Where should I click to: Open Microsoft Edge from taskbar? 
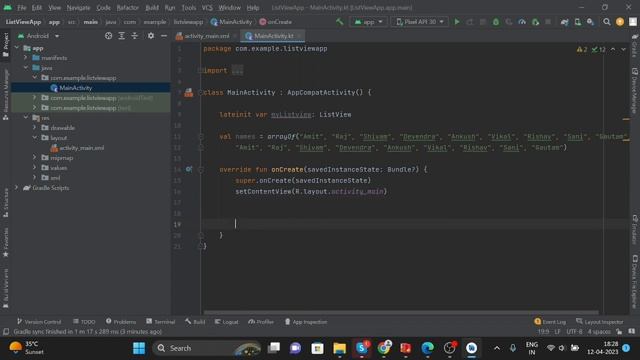[427, 348]
